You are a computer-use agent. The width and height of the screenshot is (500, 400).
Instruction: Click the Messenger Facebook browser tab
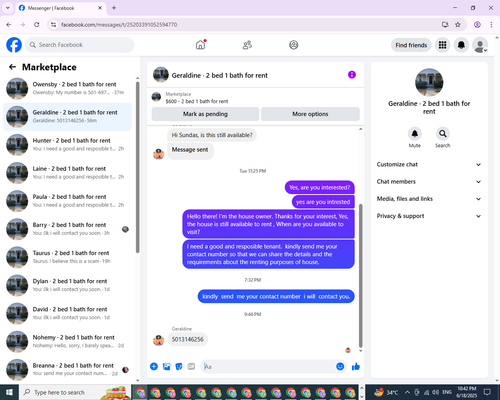[61, 8]
